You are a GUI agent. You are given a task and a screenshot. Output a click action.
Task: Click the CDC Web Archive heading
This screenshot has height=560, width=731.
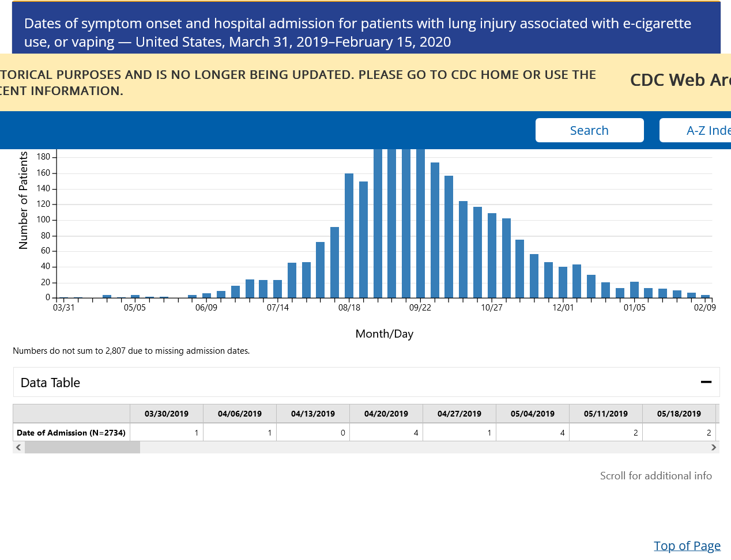click(680, 80)
